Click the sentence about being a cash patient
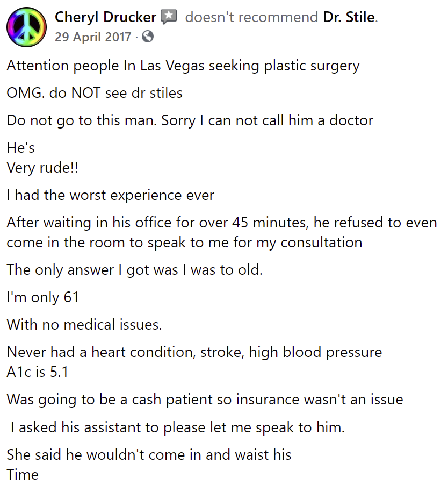Viewport: 448px width, 492px height. (205, 400)
